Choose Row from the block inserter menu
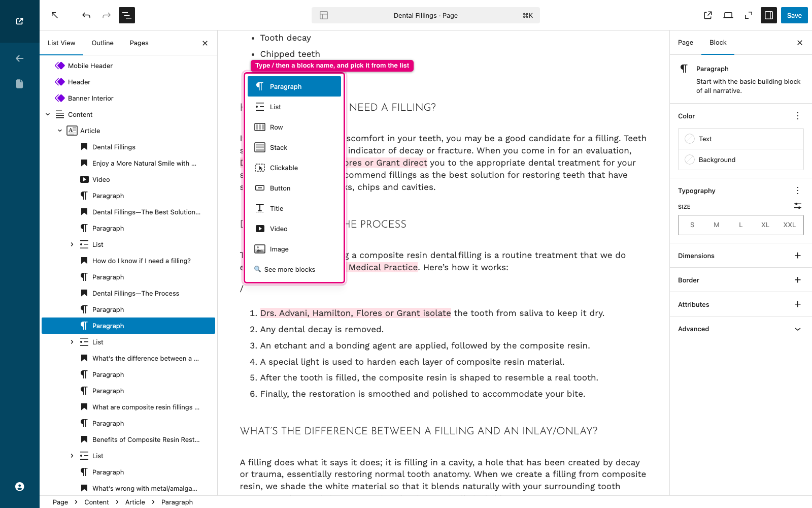 coord(294,127)
